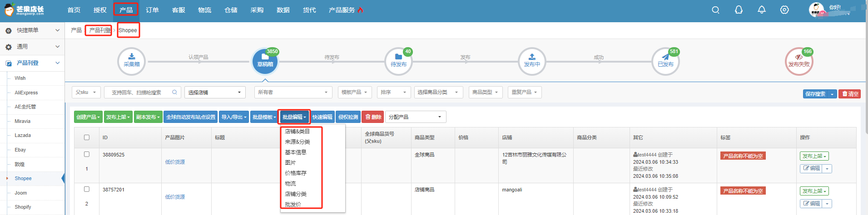
Task: Open the settings gear in top header
Action: pyautogui.click(x=784, y=10)
